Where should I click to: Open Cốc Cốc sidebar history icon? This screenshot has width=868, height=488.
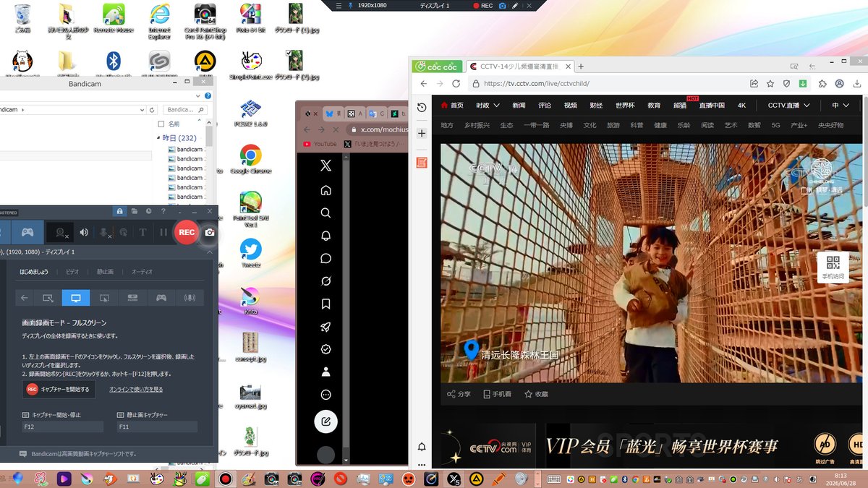point(422,107)
